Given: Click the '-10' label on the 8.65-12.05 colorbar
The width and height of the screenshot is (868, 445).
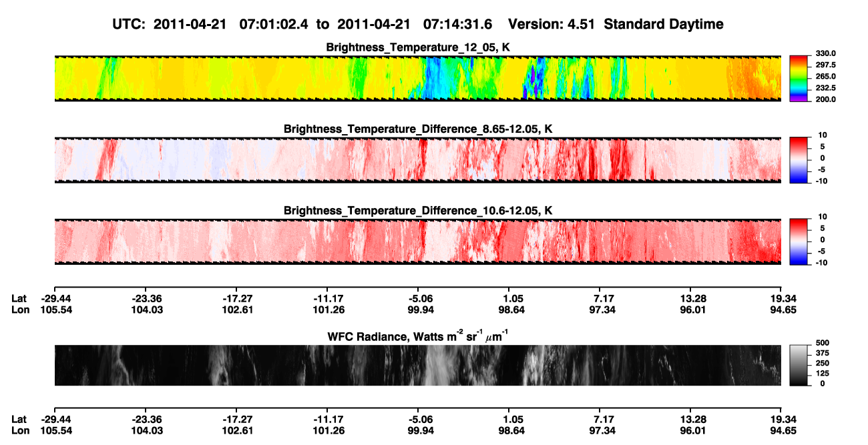Looking at the screenshot, I should coord(821,181).
